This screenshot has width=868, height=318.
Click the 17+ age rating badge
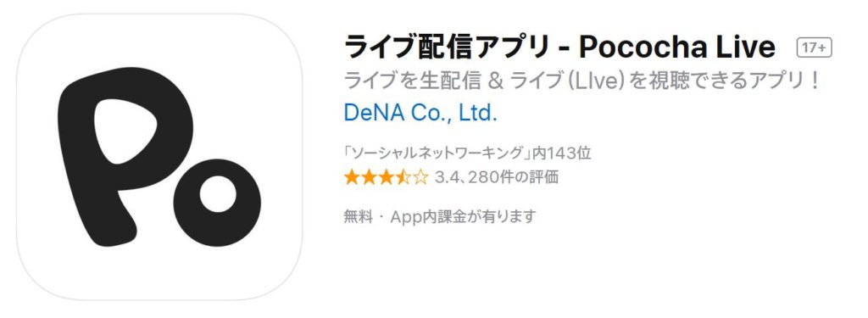[x=815, y=48]
